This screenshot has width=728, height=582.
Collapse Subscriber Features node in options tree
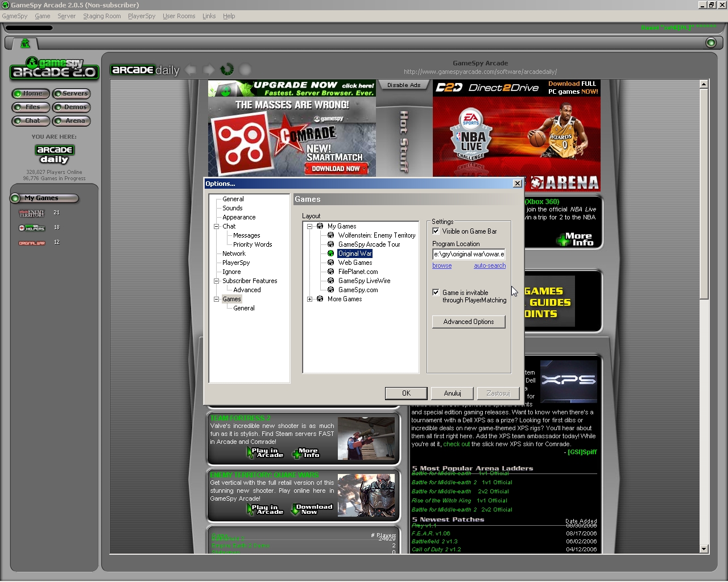216,281
